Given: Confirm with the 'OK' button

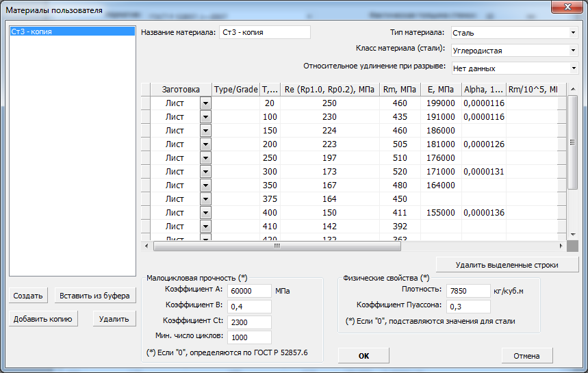Looking at the screenshot, I should click(363, 356).
